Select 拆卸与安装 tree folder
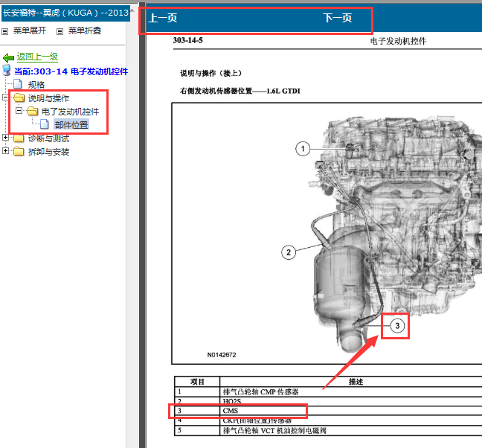 click(x=48, y=152)
